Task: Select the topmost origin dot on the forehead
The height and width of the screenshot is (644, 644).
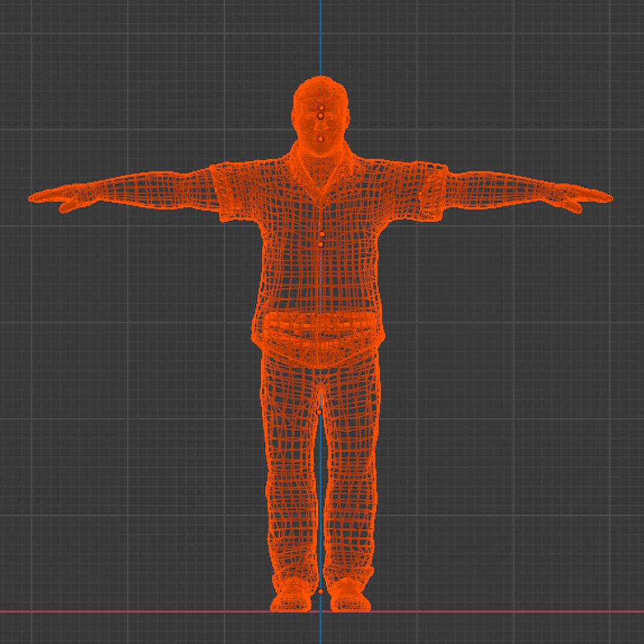Action: (x=321, y=108)
